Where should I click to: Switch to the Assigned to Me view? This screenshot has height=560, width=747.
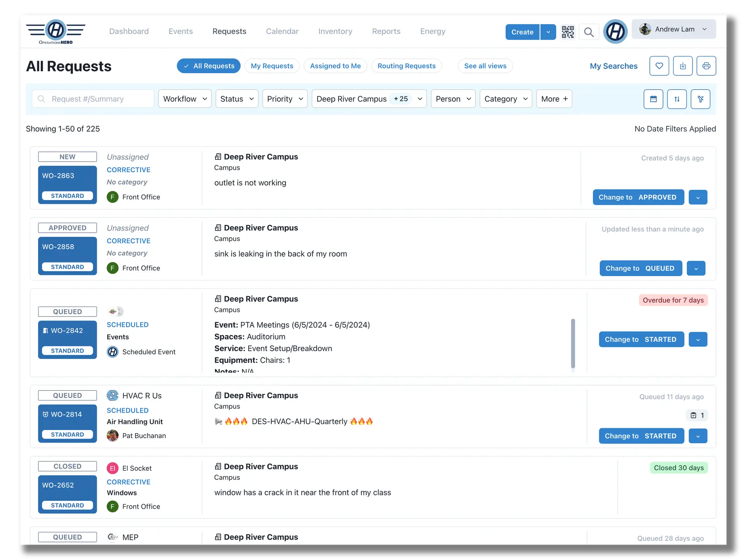(335, 66)
